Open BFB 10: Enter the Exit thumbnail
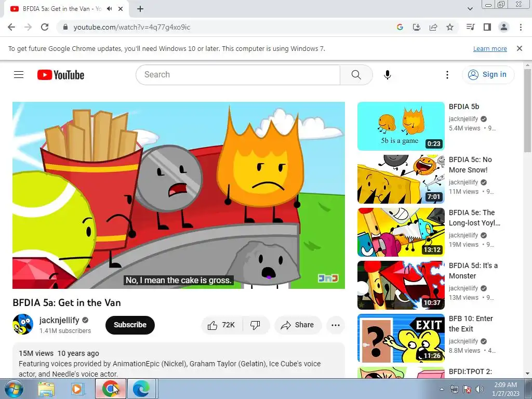This screenshot has height=399, width=532. [401, 338]
